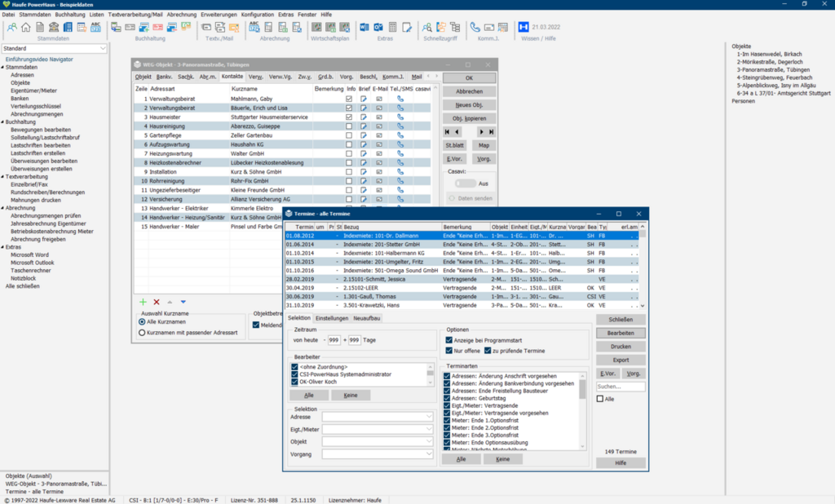Collapse the Buchhaltung node in the navigator
The image size is (835, 504).
(x=2, y=122)
